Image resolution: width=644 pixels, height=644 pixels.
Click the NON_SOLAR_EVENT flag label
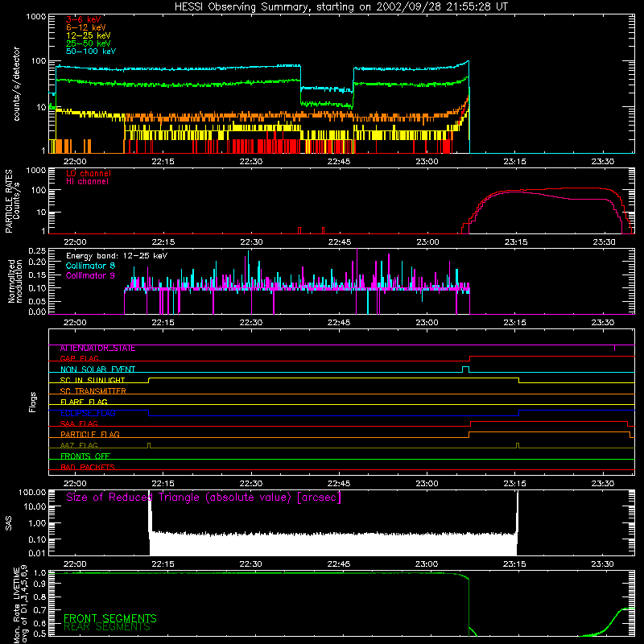click(x=97, y=369)
